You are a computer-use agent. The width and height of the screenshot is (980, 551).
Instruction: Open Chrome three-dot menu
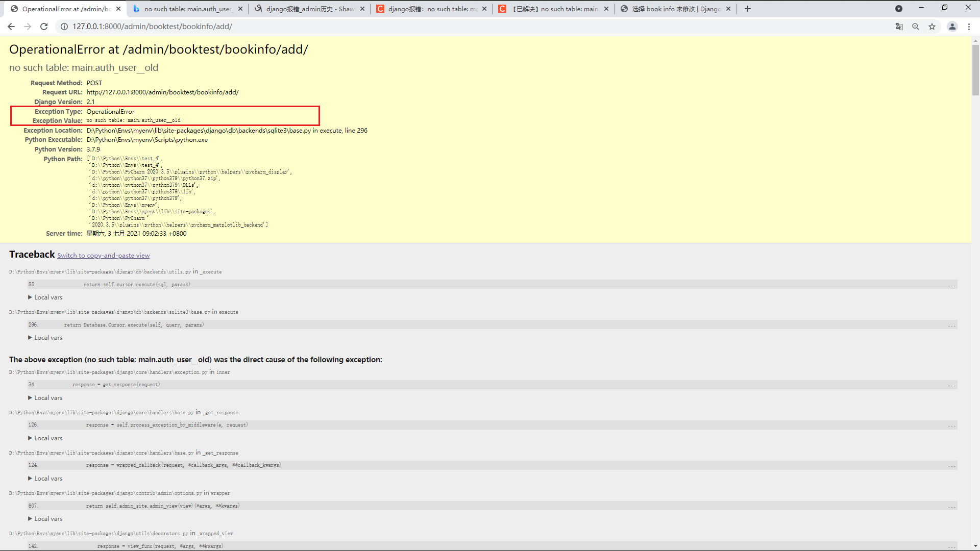[969, 27]
